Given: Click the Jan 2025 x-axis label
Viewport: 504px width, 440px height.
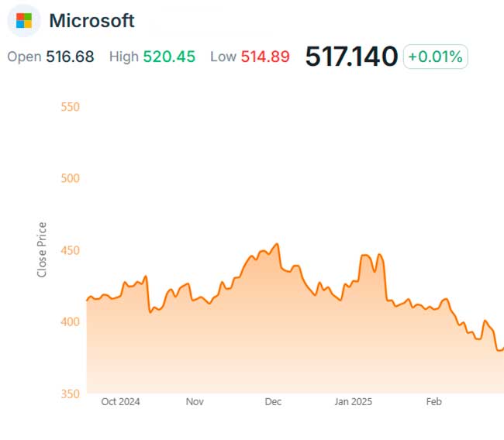Looking at the screenshot, I should point(354,402).
